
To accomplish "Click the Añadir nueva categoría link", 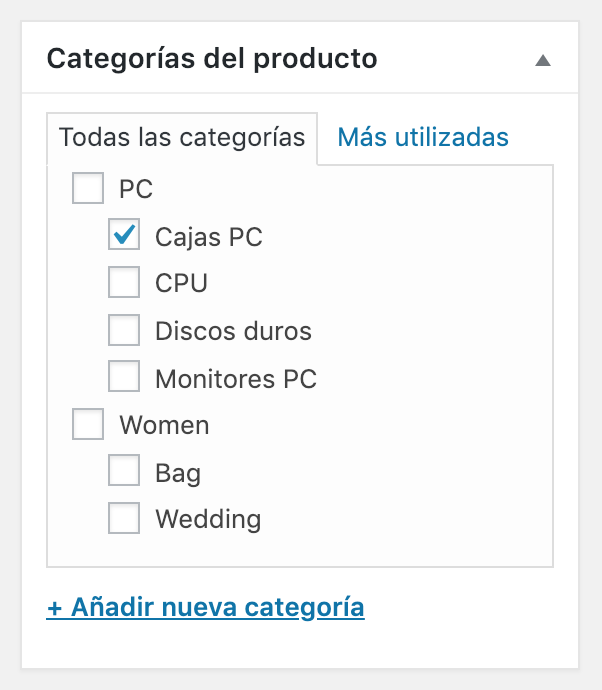I will point(205,607).
